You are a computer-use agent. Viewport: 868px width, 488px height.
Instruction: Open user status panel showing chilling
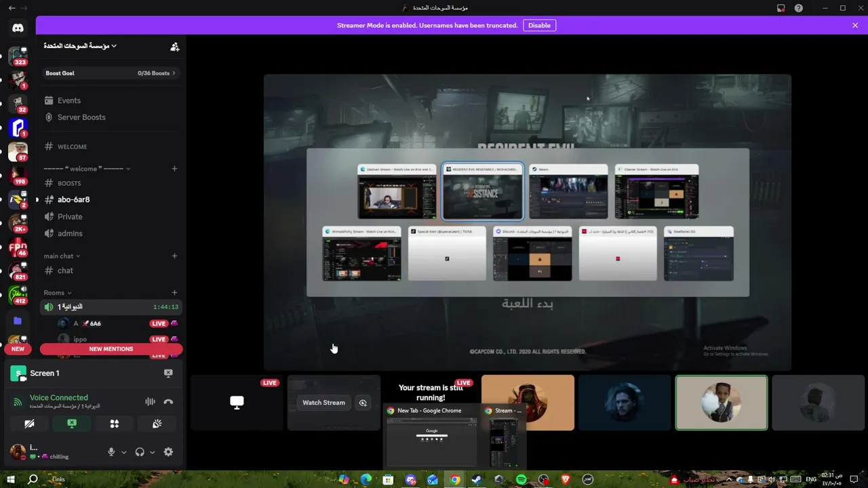(54, 452)
